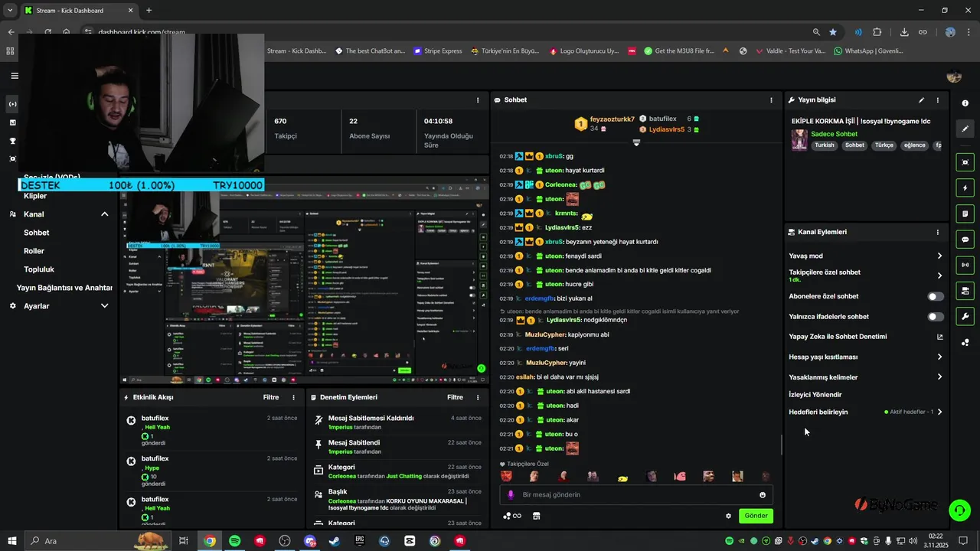Open the info icon in right sidebar
The height and width of the screenshot is (551, 980).
coord(965,103)
